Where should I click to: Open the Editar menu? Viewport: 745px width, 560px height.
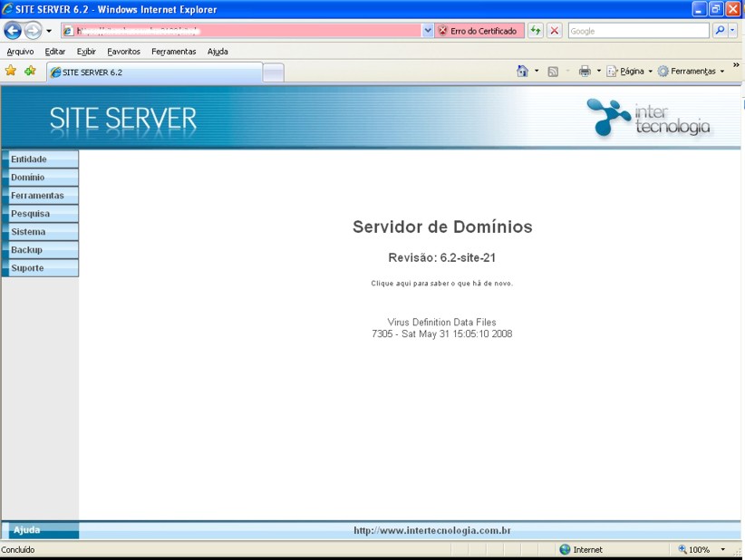(55, 52)
